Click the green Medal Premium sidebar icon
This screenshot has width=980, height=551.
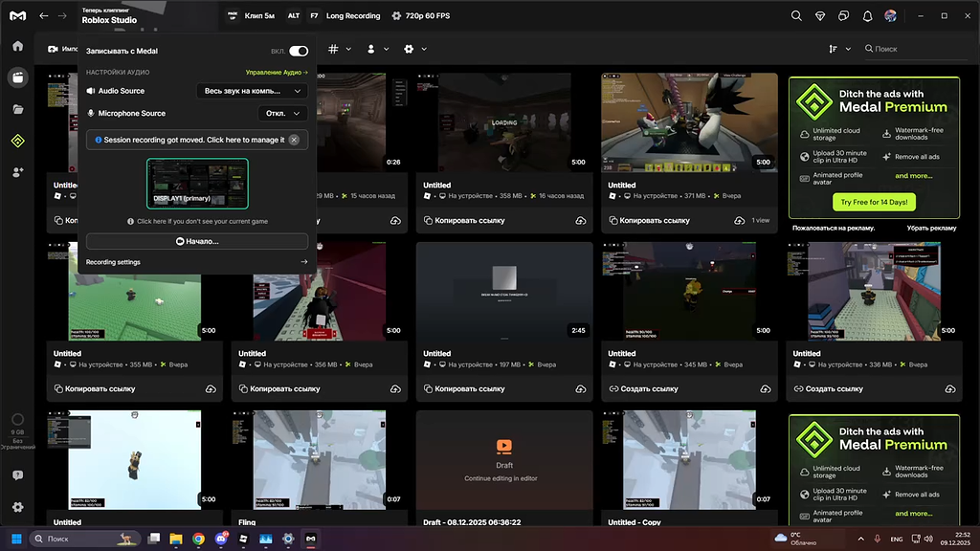[17, 141]
